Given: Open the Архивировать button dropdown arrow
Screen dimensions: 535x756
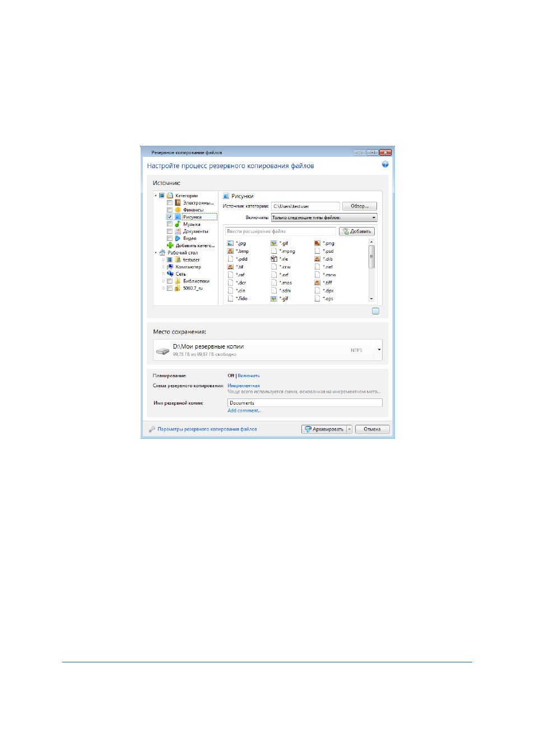Looking at the screenshot, I should click(x=350, y=429).
